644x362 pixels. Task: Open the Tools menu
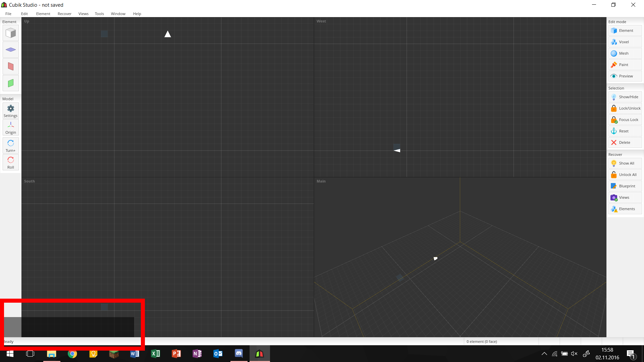[x=99, y=14]
